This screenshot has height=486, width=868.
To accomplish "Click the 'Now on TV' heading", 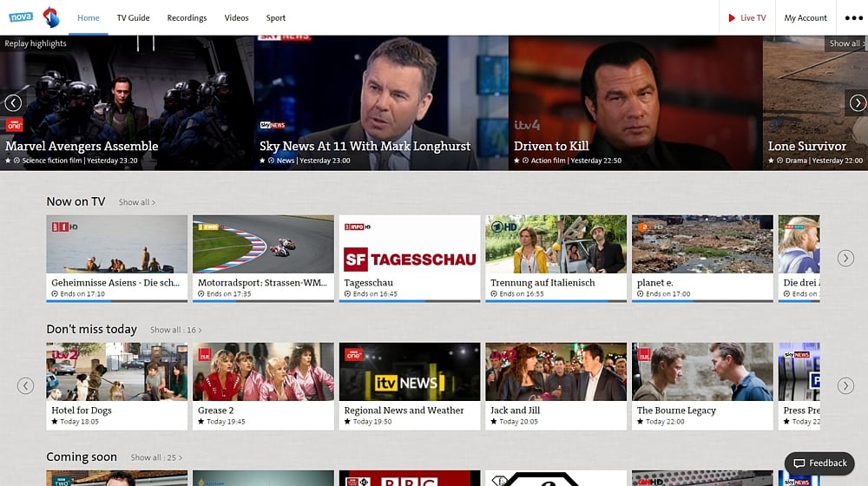I will [x=76, y=201].
